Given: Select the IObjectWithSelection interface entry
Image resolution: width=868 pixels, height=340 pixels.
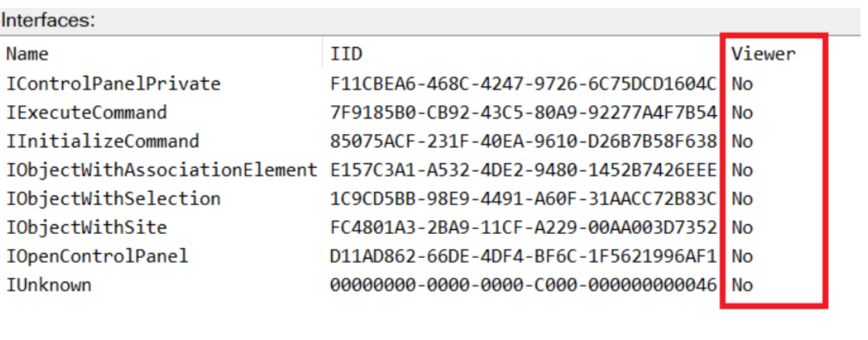Looking at the screenshot, I should [113, 199].
